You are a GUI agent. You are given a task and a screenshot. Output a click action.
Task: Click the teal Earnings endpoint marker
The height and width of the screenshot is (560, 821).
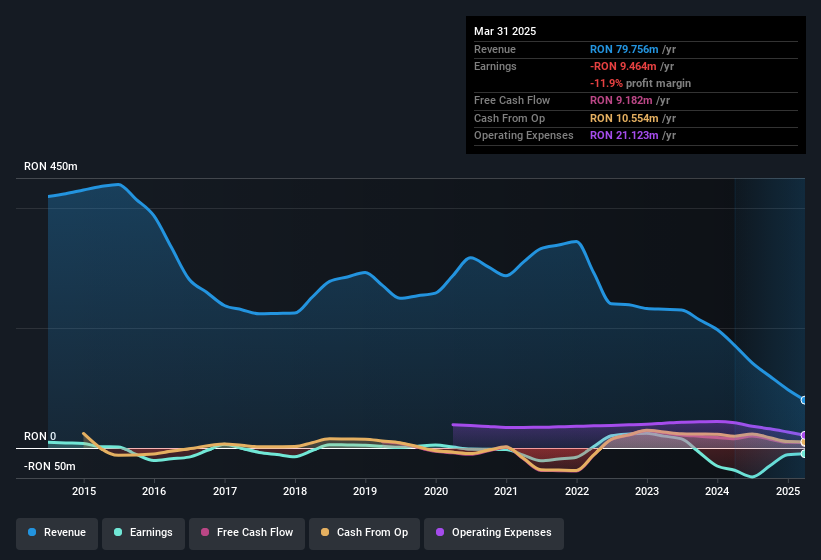point(804,454)
